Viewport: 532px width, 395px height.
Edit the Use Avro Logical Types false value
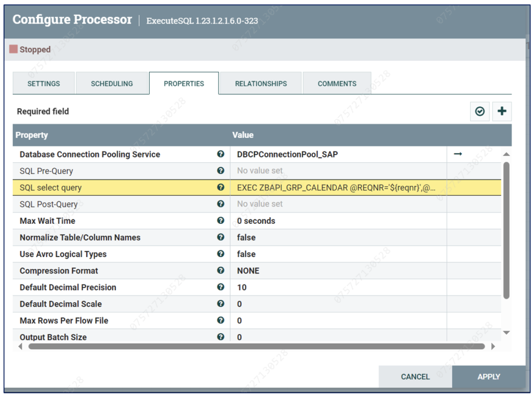(x=338, y=254)
